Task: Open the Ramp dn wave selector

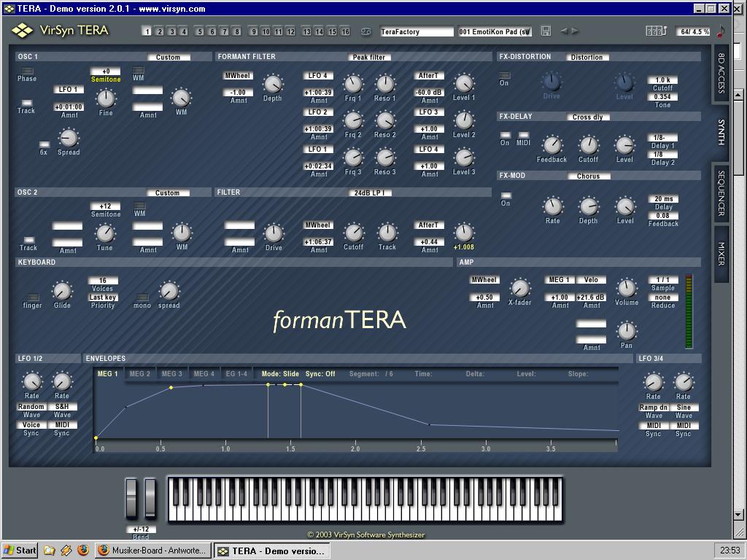Action: [654, 408]
